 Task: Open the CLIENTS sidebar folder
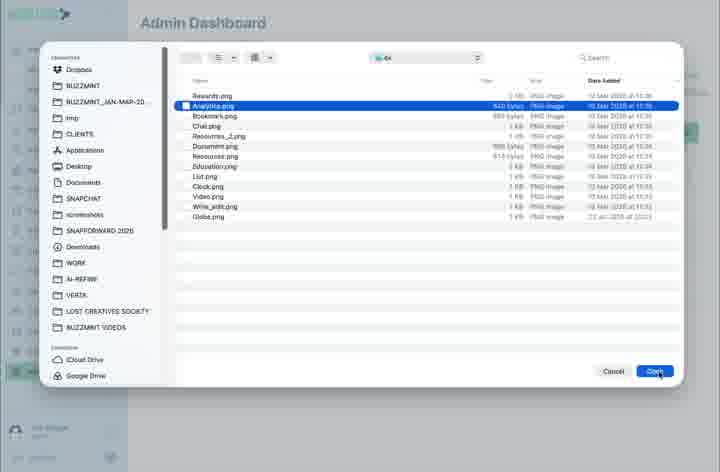click(73, 134)
